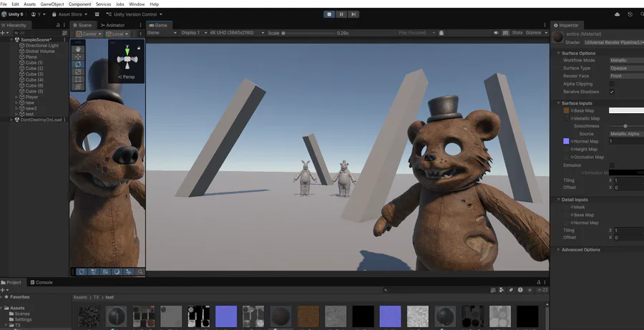Expand the Player object
The height and width of the screenshot is (330, 644).
click(17, 97)
